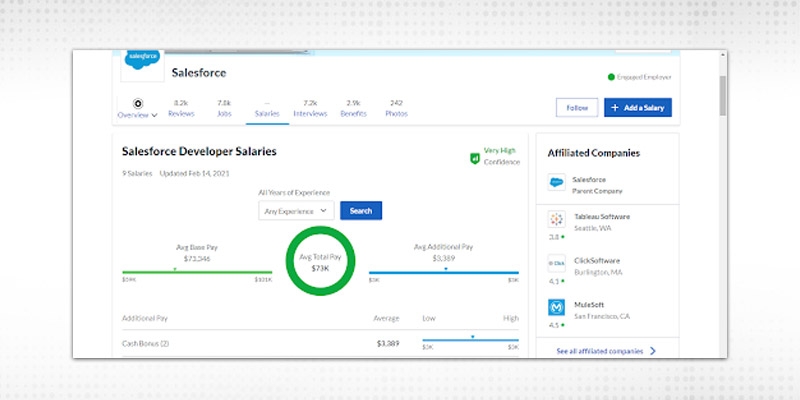Open the Any Experience dropdown
Viewport: 800px width, 400px height.
(296, 211)
